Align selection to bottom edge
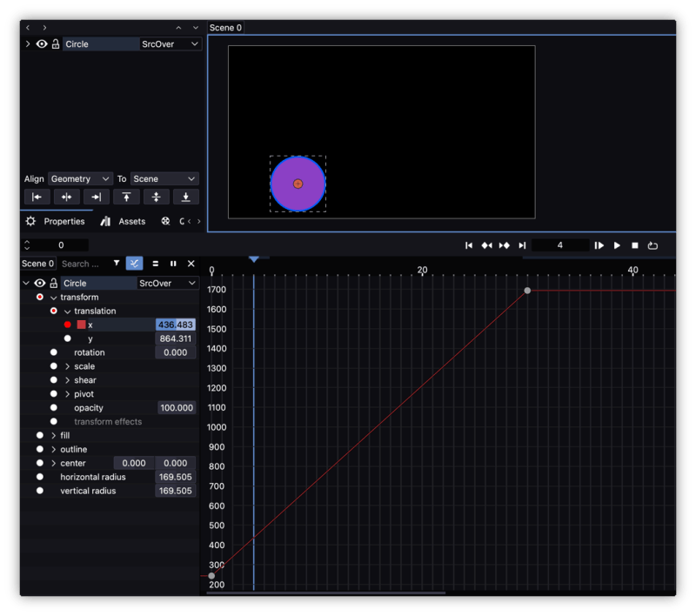696x616 pixels. pyautogui.click(x=185, y=197)
